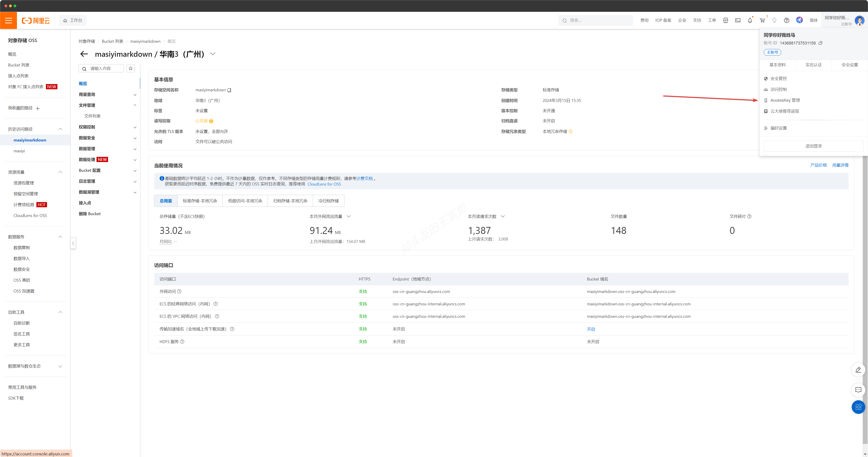Image resolution: width=868 pixels, height=457 pixels.
Task: Click the back arrow next to masiyimarkdown
Action: point(84,54)
